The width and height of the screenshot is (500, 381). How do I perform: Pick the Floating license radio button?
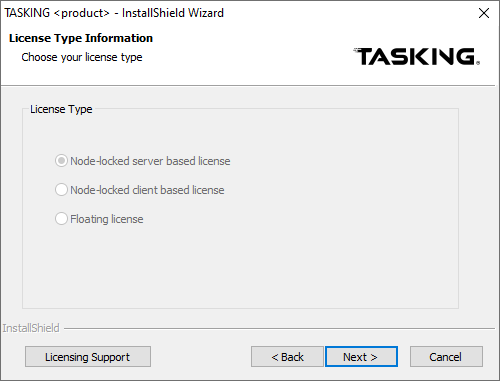(x=61, y=219)
